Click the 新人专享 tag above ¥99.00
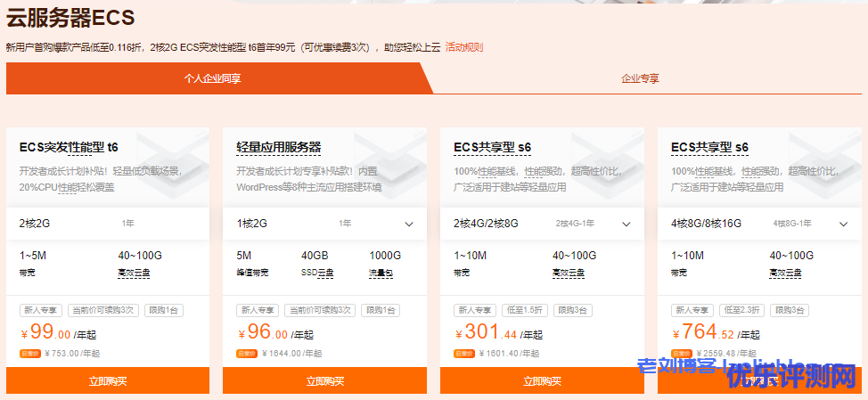The height and width of the screenshot is (400, 868). [42, 310]
